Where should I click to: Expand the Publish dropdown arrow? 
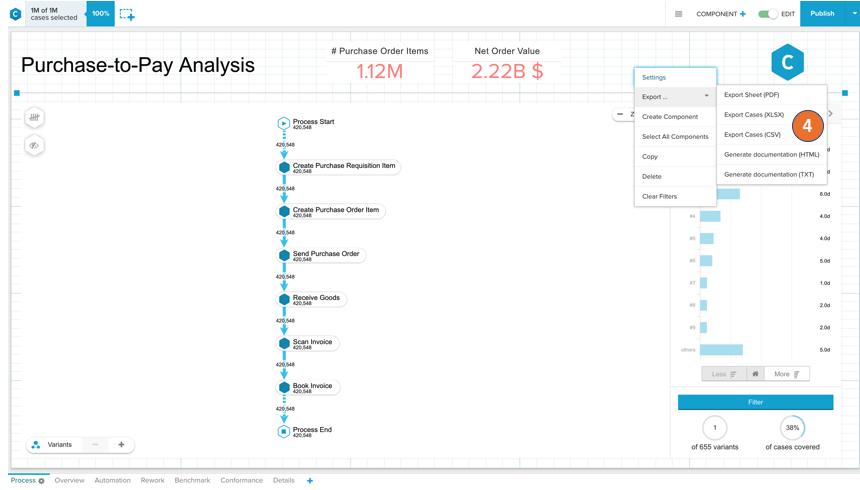(853, 14)
